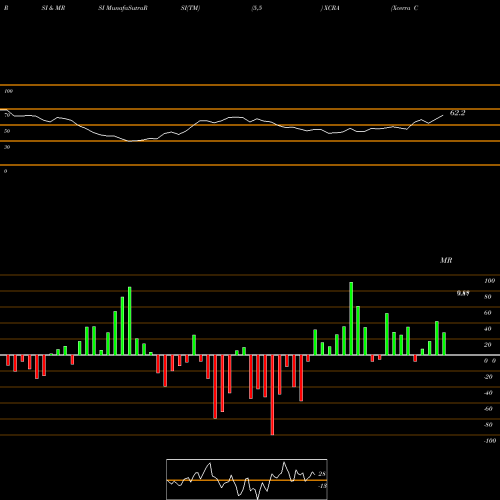Click the MR axis label -40
This screenshot has width=500, height=500.
pos(488,393)
